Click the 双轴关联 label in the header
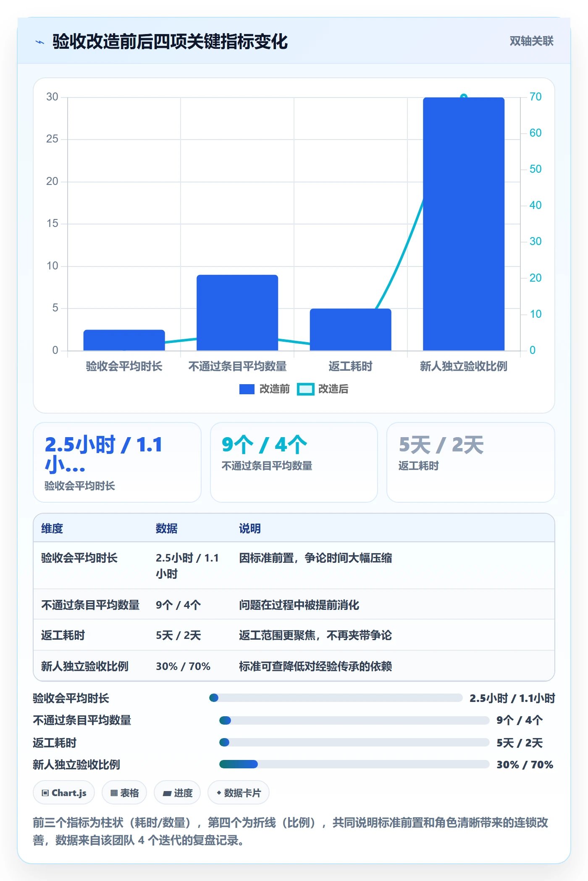The image size is (588, 881). pos(531,41)
